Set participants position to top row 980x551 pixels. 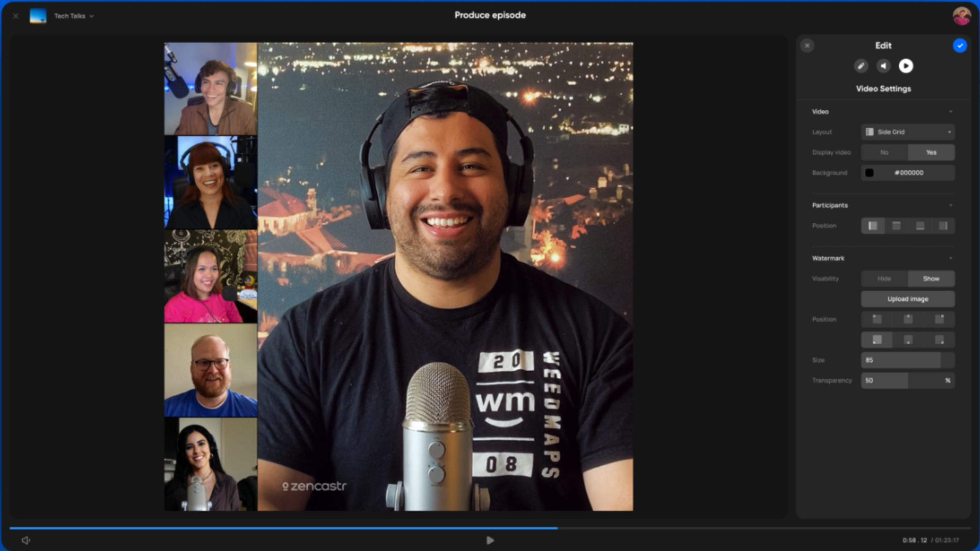pyautogui.click(x=896, y=226)
